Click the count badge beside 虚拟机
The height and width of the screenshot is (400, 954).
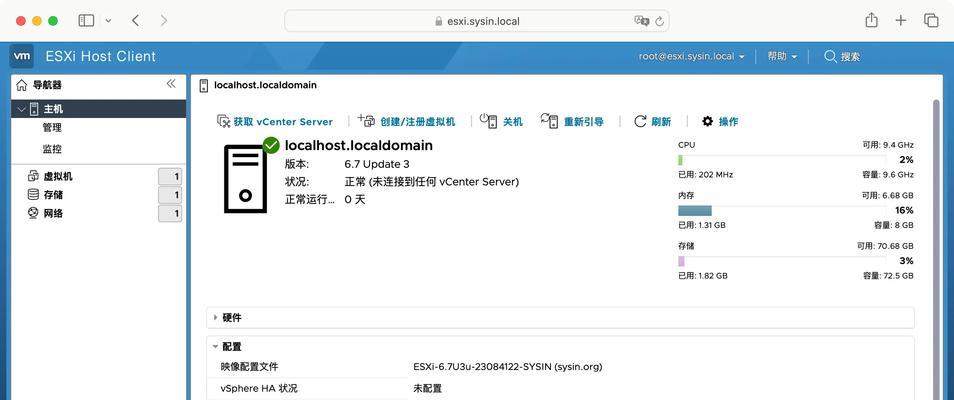pyautogui.click(x=170, y=177)
